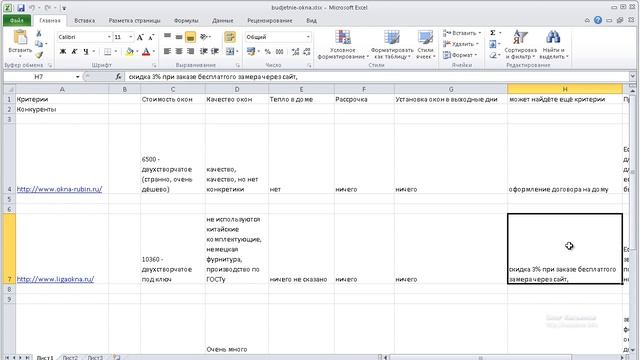Screen dimensions: 640x360
Task: Open the okna-rubin.ru hyperlink
Action: [x=59, y=189]
